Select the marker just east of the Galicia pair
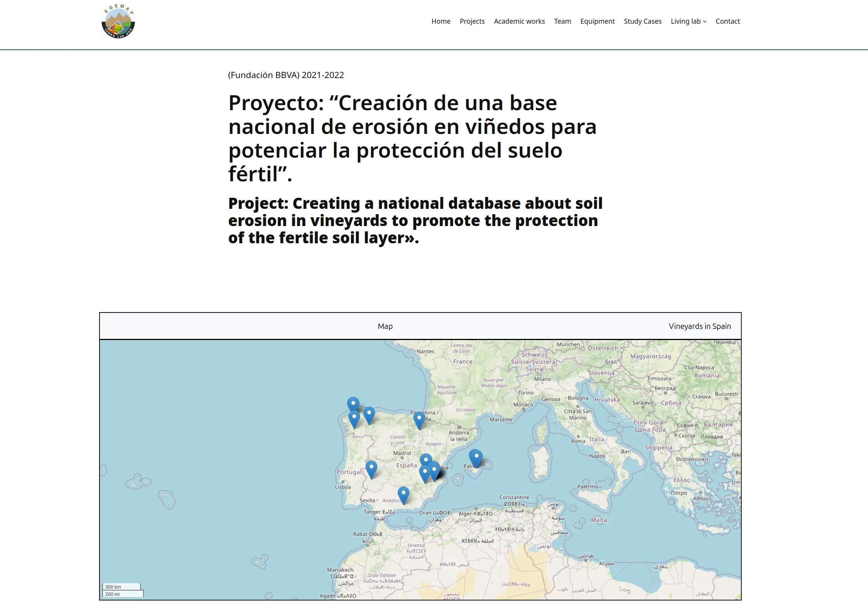Screen dimensions: 868x607 coord(369,415)
